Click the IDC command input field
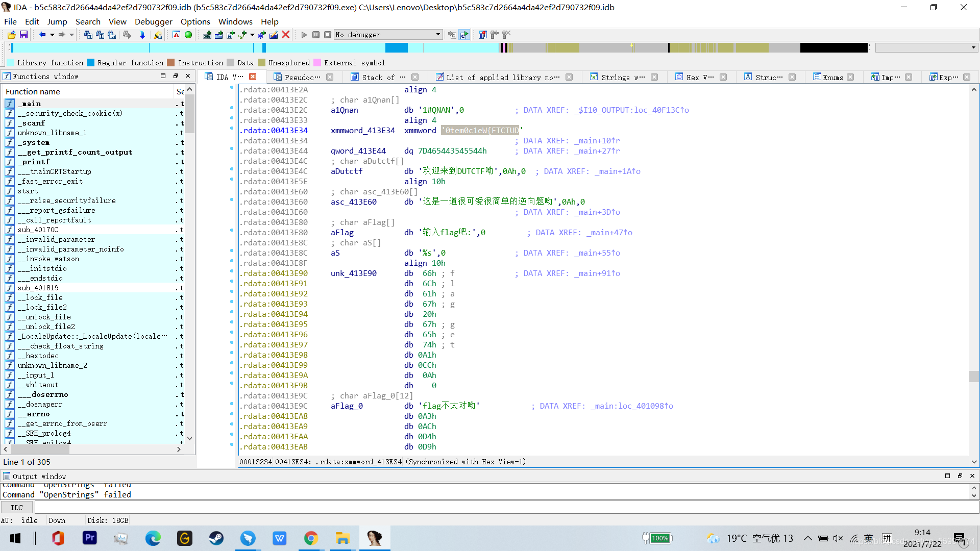The width and height of the screenshot is (980, 551). point(505,508)
